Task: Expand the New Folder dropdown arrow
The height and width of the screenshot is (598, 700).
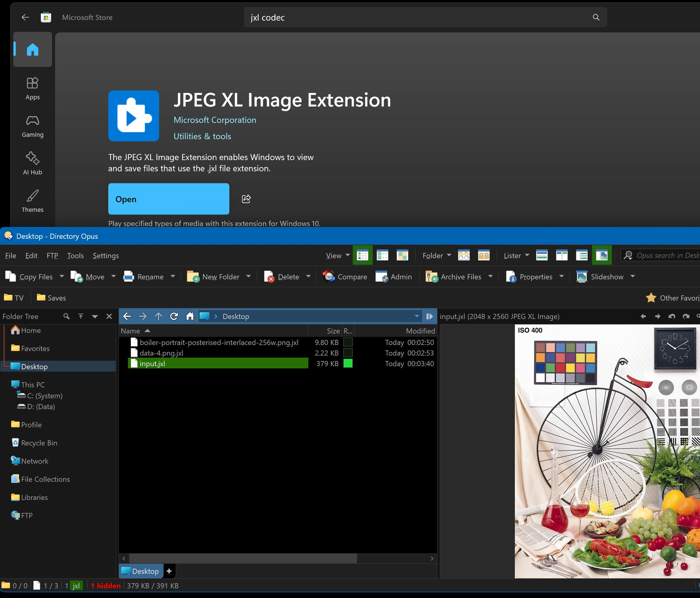Action: click(x=248, y=276)
